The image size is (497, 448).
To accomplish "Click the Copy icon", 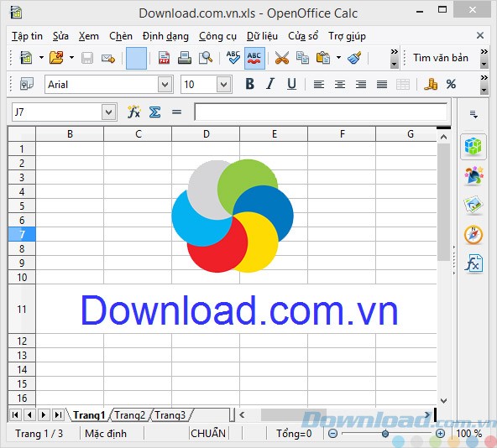I will coord(302,58).
